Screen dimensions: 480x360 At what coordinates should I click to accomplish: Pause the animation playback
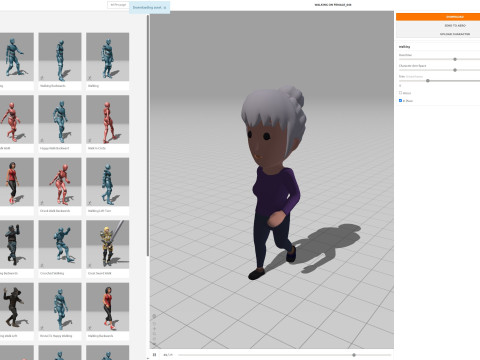[154, 355]
